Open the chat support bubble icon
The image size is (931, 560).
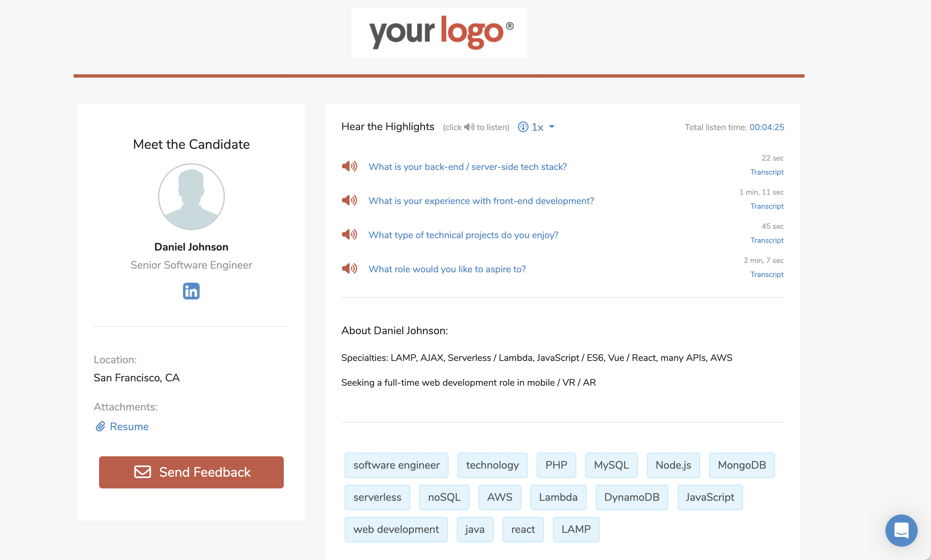(901, 530)
